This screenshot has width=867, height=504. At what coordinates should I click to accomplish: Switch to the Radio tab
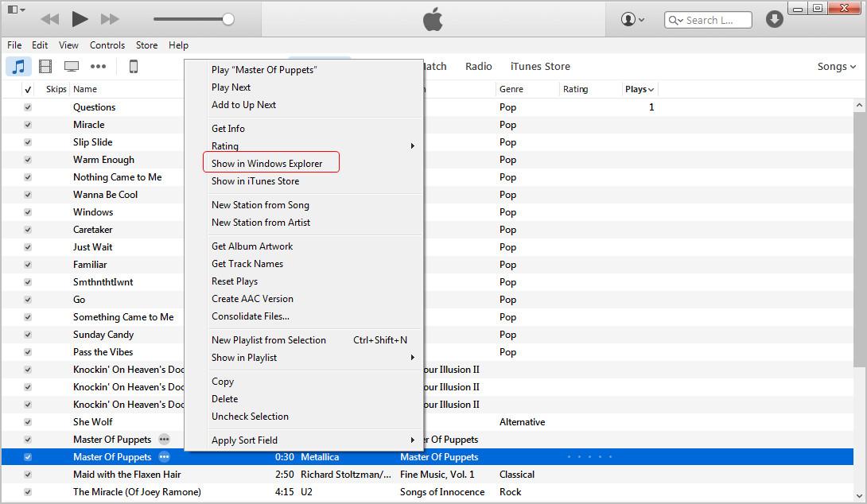point(478,66)
